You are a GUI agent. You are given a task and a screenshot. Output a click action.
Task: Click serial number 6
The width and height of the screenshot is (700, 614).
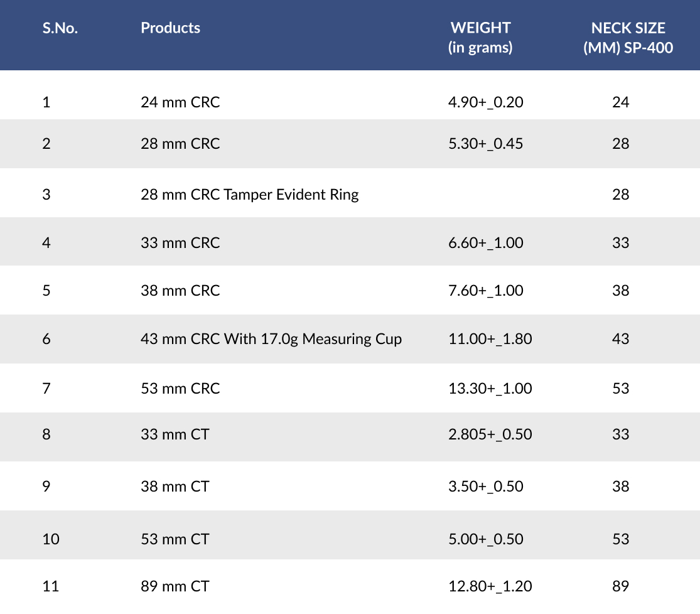46,339
